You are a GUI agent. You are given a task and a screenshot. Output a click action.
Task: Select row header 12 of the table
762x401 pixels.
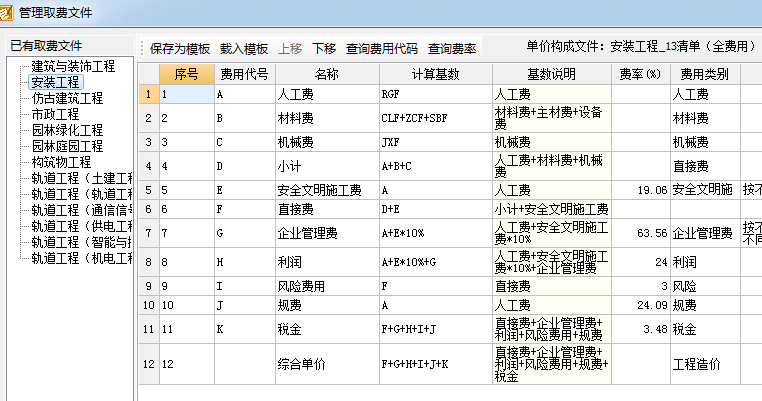pos(149,364)
